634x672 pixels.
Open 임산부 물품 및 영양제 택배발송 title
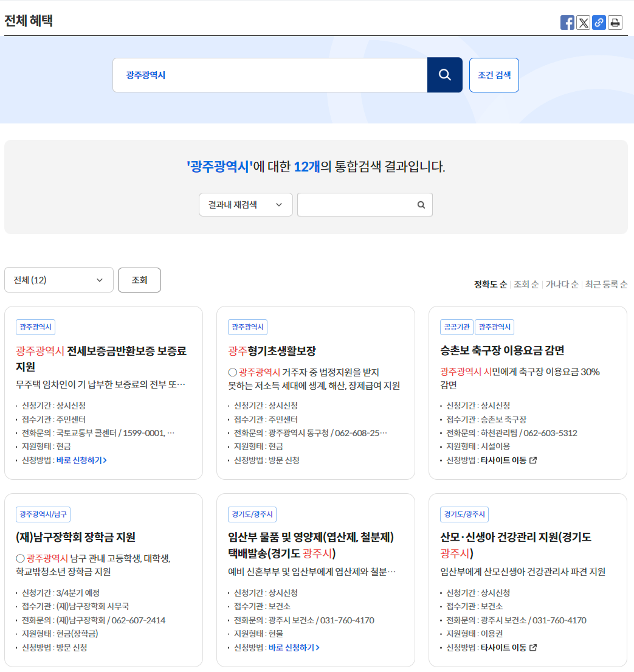tap(311, 545)
